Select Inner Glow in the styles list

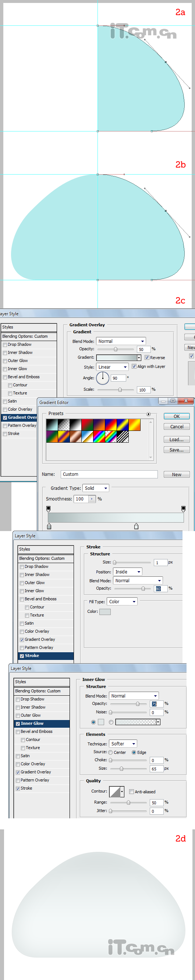(x=42, y=723)
